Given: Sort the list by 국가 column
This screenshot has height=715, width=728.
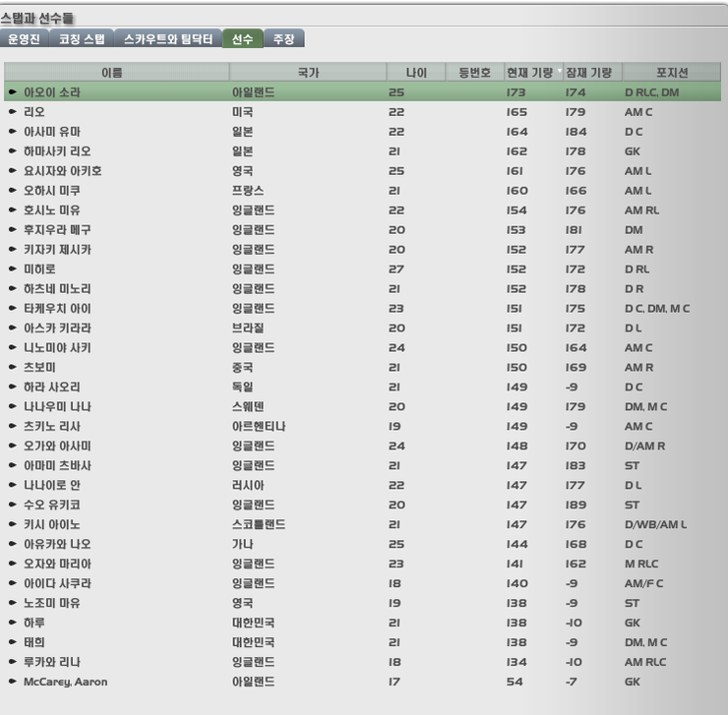Looking at the screenshot, I should pos(308,73).
